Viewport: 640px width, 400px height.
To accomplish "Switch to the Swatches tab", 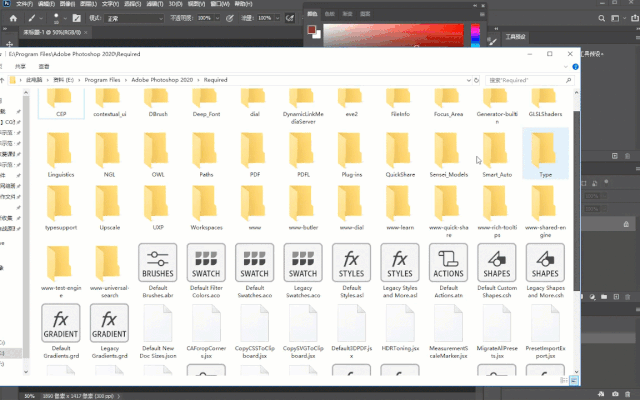I will (x=329, y=14).
